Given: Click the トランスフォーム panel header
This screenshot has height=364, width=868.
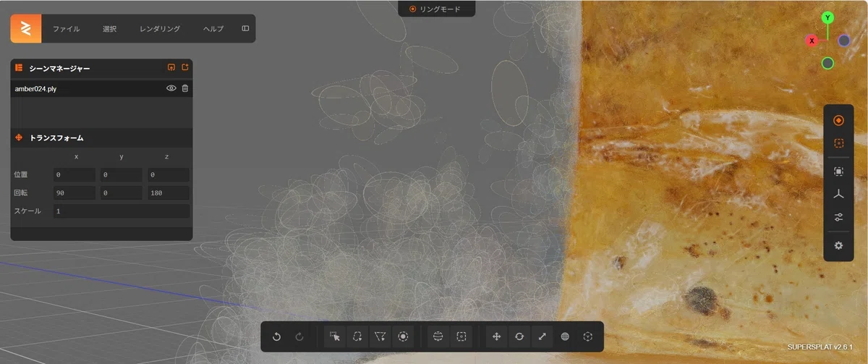Looking at the screenshot, I should point(101,137).
